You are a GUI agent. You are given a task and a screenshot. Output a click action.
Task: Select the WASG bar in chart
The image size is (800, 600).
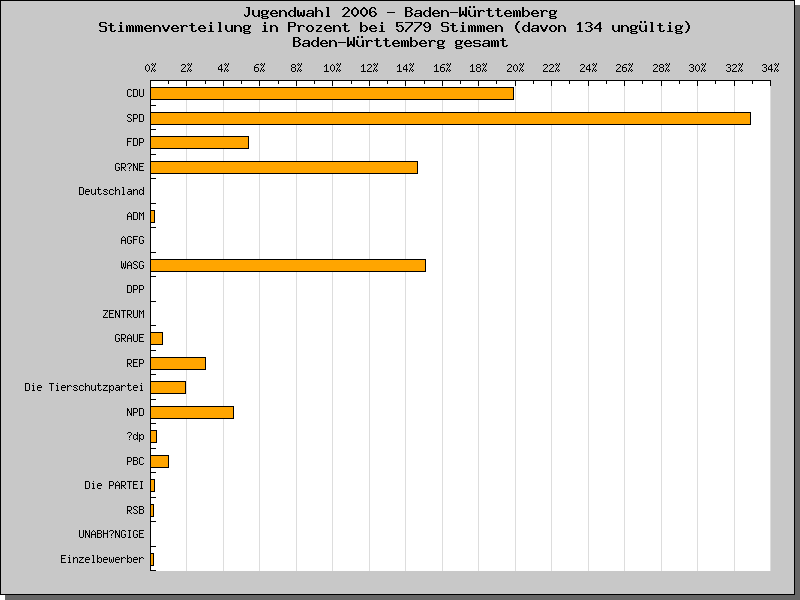point(288,265)
